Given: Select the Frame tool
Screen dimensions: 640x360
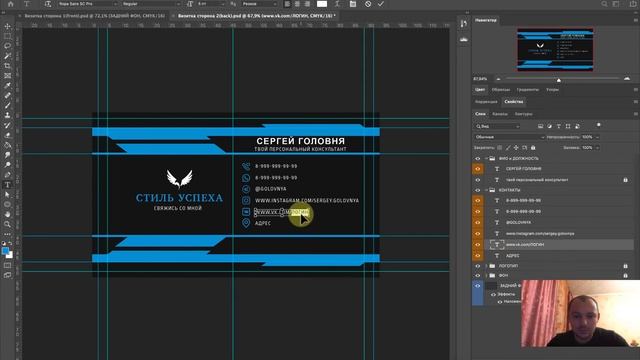Looking at the screenshot, I should 7,76.
